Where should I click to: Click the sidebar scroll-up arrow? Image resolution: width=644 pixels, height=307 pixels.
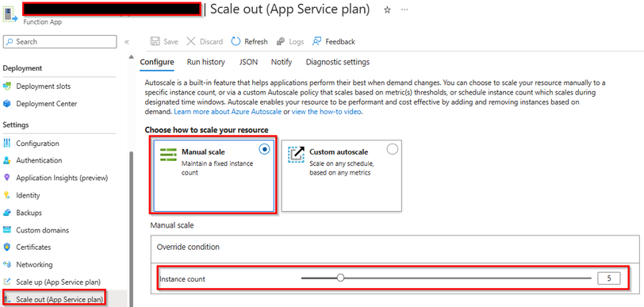(132, 56)
